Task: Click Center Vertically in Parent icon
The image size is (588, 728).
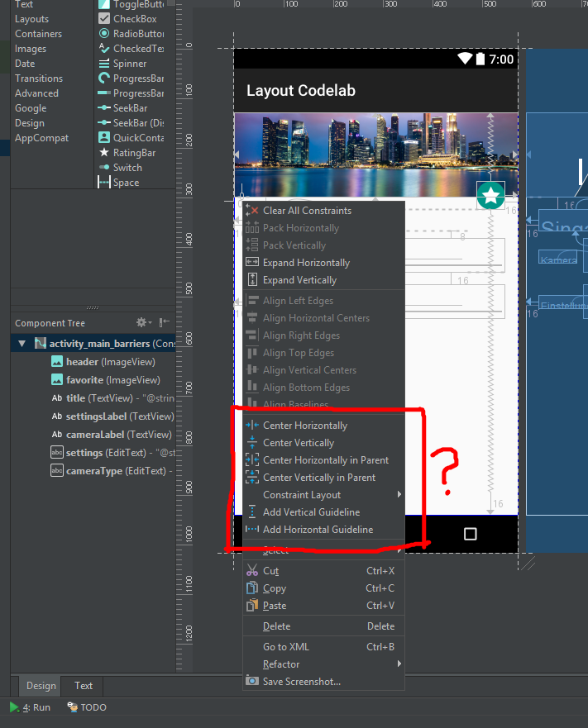Action: (252, 478)
